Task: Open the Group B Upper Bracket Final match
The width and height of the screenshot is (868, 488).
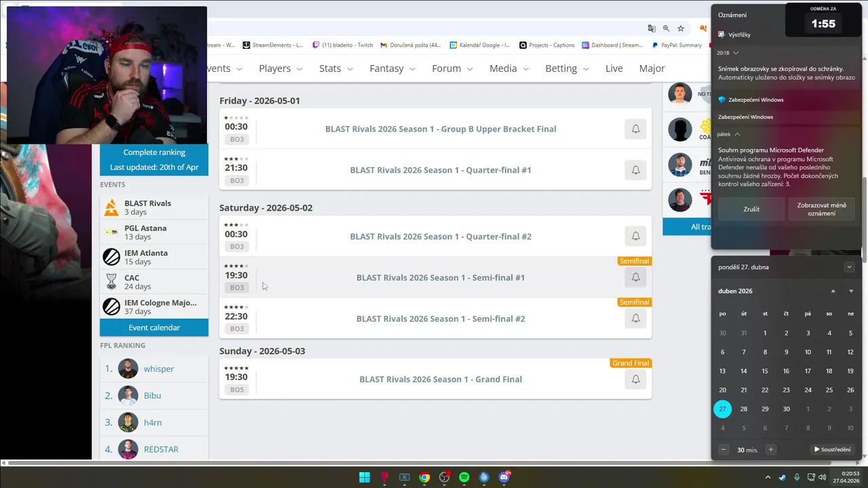Action: [x=441, y=129]
